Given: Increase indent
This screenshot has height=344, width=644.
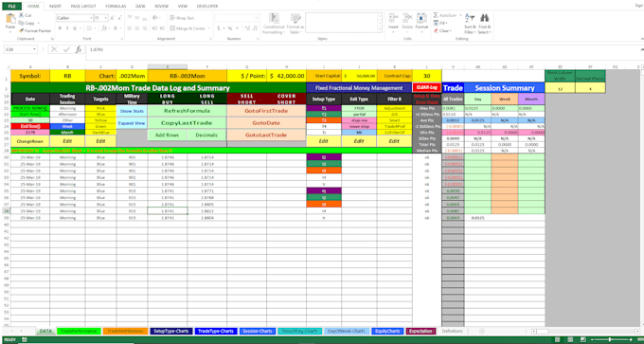Looking at the screenshot, I should pyautogui.click(x=161, y=28).
